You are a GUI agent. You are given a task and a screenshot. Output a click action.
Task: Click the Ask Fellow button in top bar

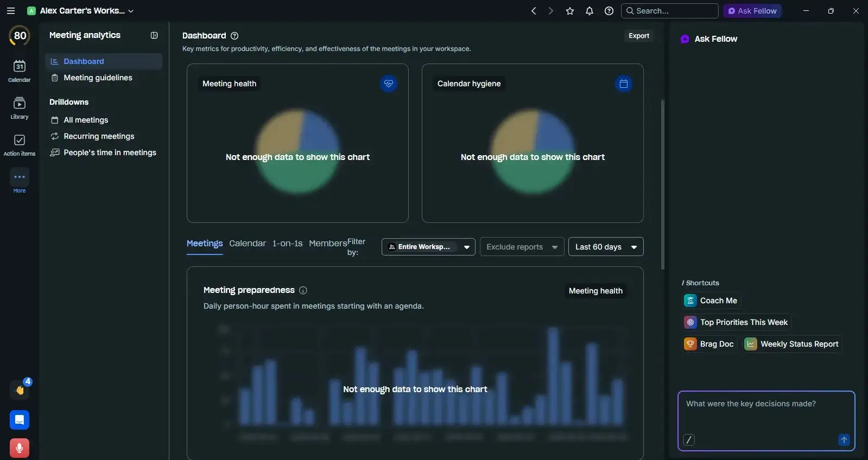pyautogui.click(x=752, y=11)
